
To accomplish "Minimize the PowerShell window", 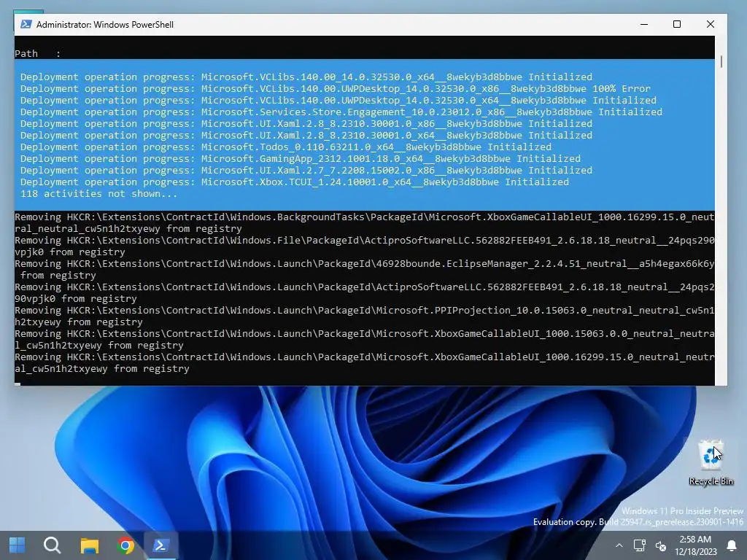I will click(644, 24).
